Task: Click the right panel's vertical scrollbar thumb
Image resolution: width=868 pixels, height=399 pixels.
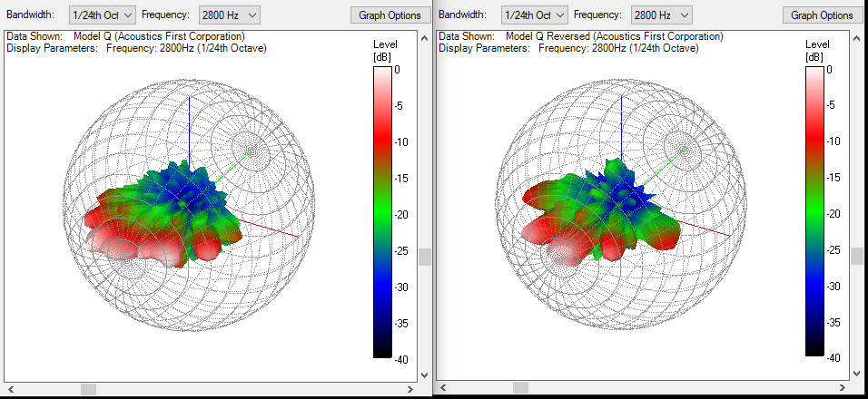Action: click(856, 257)
